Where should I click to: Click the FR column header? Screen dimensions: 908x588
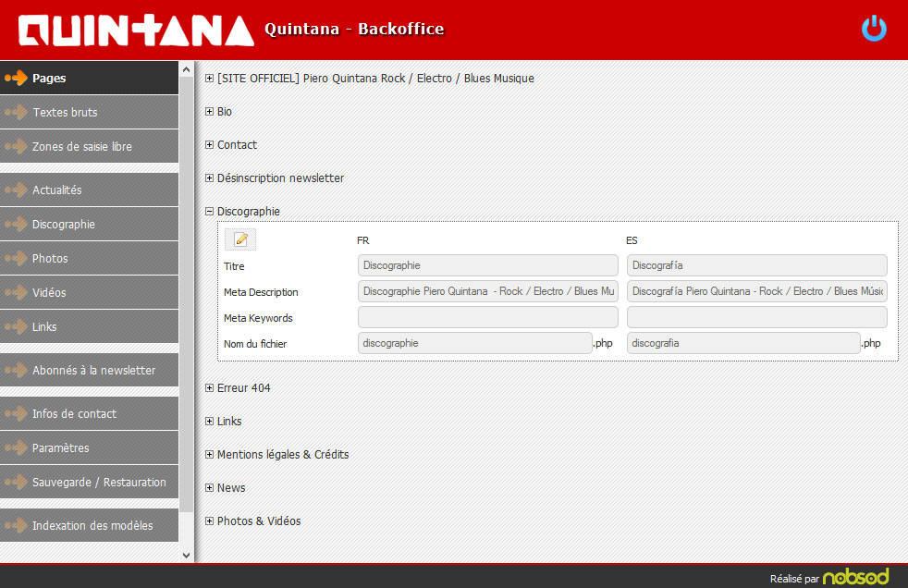pos(363,240)
